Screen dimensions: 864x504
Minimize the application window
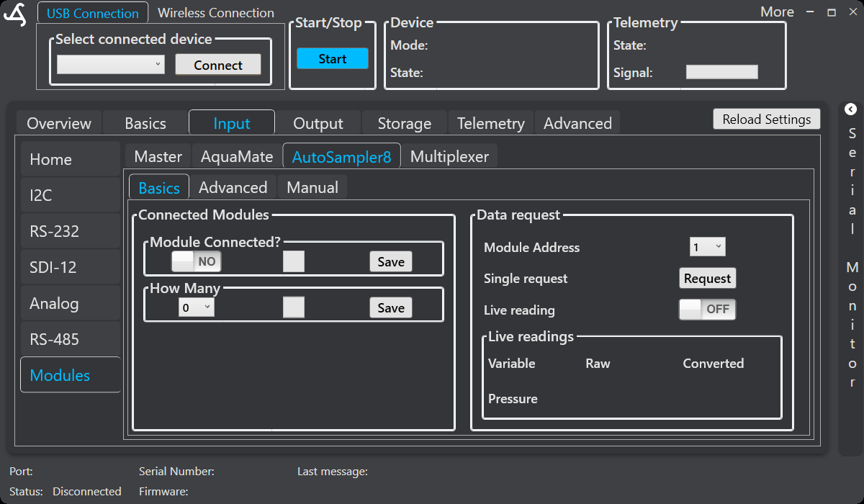click(811, 12)
